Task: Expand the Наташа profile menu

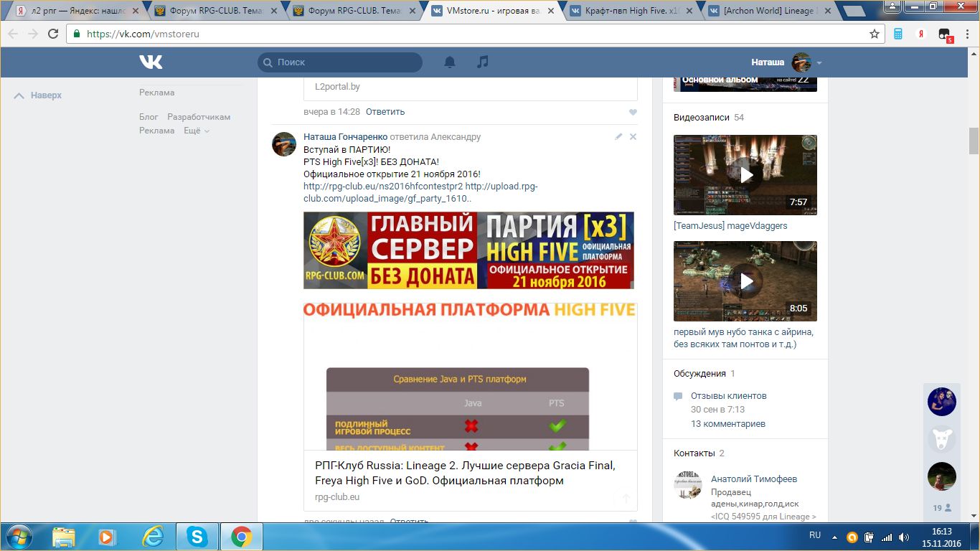Action: tap(819, 63)
